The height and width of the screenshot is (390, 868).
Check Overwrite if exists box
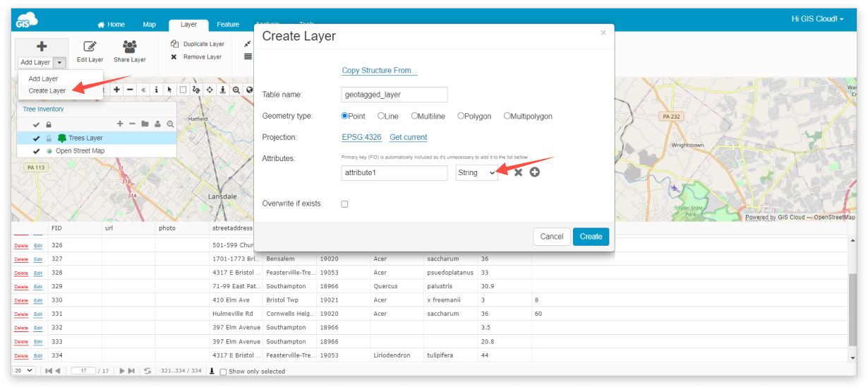coord(344,204)
